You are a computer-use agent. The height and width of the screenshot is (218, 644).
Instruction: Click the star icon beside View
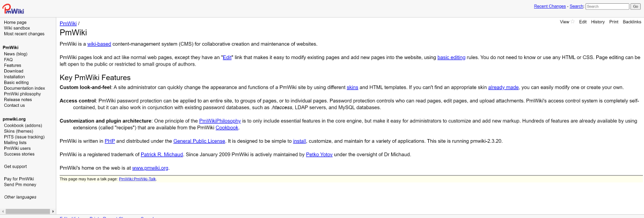coord(573,22)
